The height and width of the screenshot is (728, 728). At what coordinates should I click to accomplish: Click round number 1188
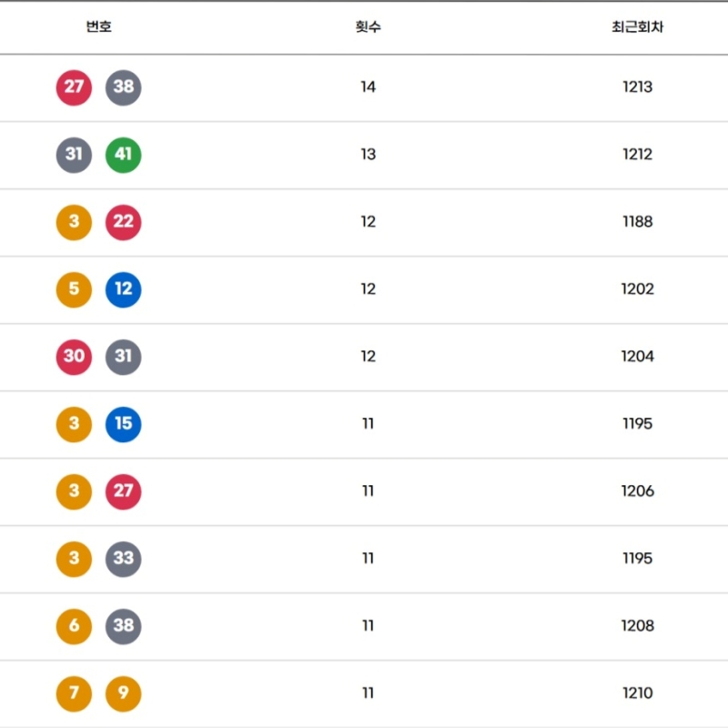point(637,222)
